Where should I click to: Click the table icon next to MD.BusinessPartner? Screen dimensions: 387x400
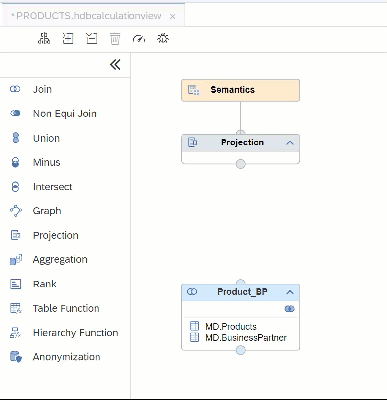[194, 337]
